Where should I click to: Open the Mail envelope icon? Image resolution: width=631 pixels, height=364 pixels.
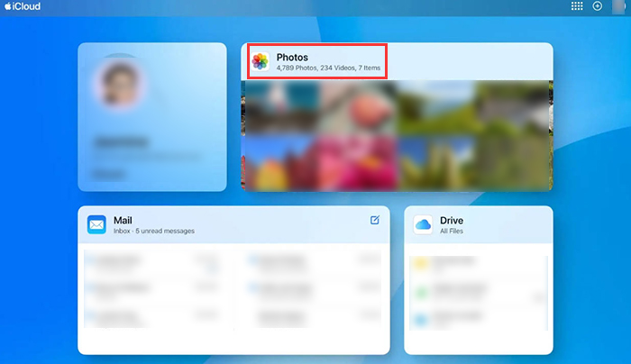(x=96, y=224)
